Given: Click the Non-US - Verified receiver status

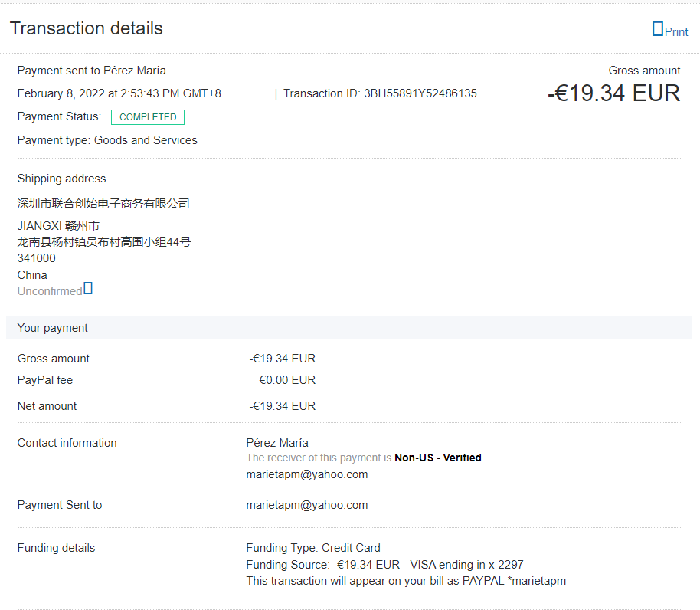Looking at the screenshot, I should pyautogui.click(x=437, y=457).
